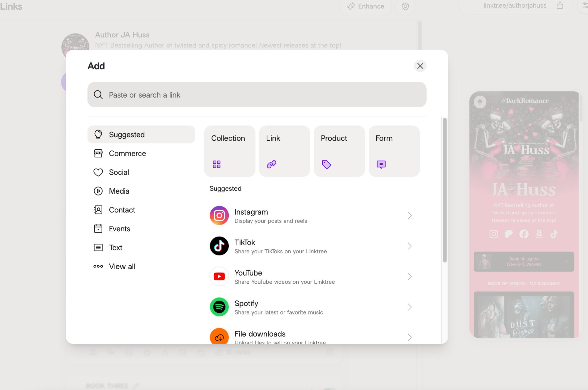Expand the YouTube option chevron
588x390 pixels.
point(409,277)
